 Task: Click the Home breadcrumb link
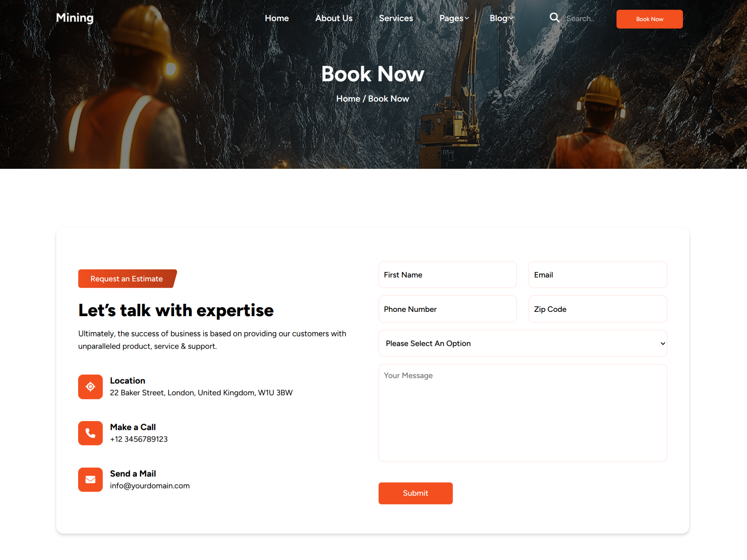pyautogui.click(x=348, y=99)
